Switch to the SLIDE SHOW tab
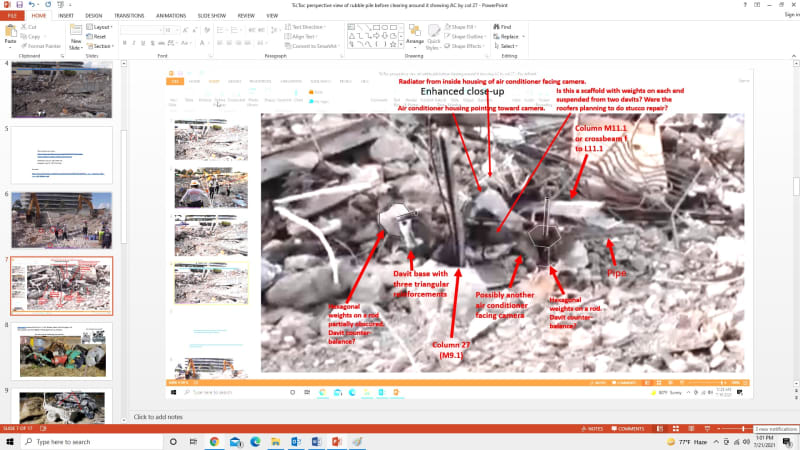 212,16
